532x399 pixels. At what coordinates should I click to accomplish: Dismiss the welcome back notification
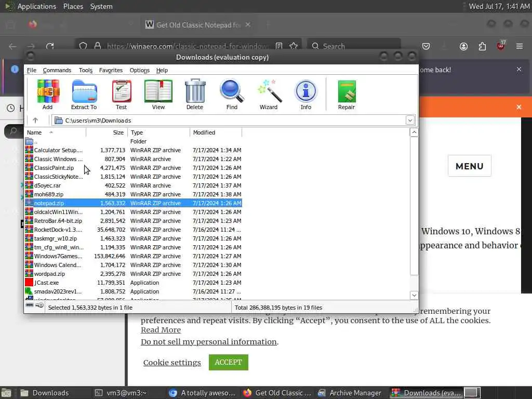519,69
